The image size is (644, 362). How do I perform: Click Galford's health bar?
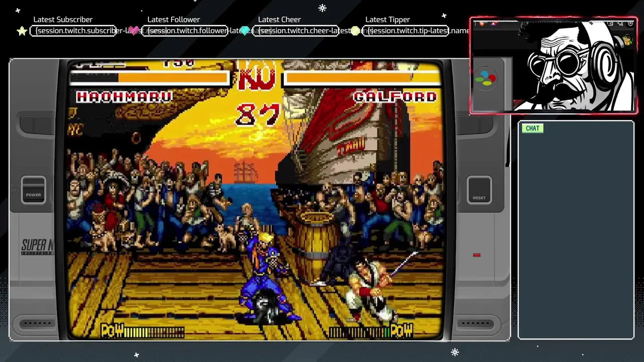coord(362,77)
